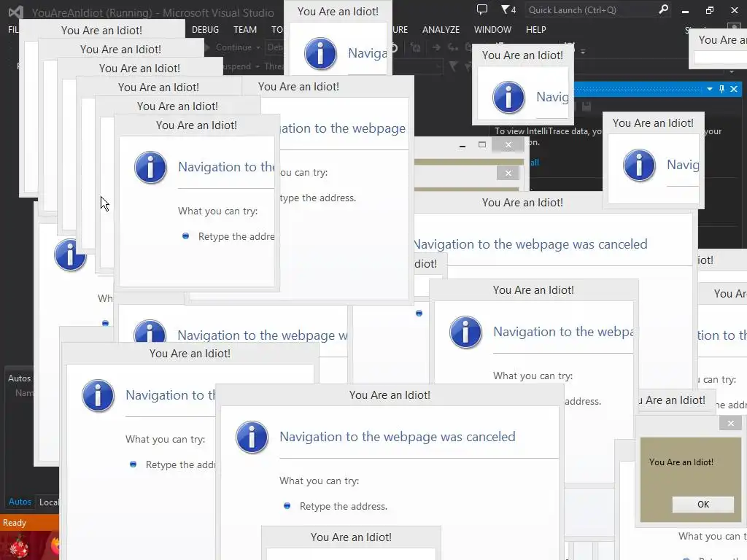Click 'Retype the address.' in bottom center dialog

coord(344,506)
